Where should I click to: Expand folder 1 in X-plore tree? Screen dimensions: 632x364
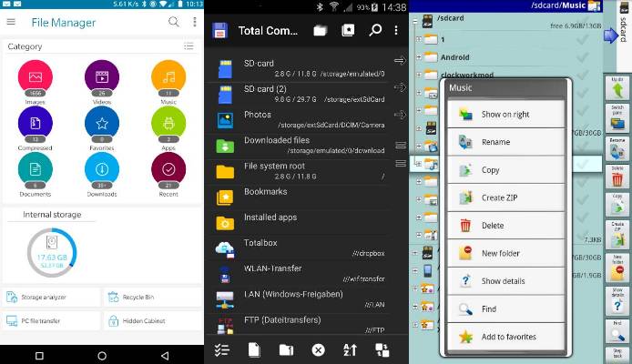click(419, 39)
